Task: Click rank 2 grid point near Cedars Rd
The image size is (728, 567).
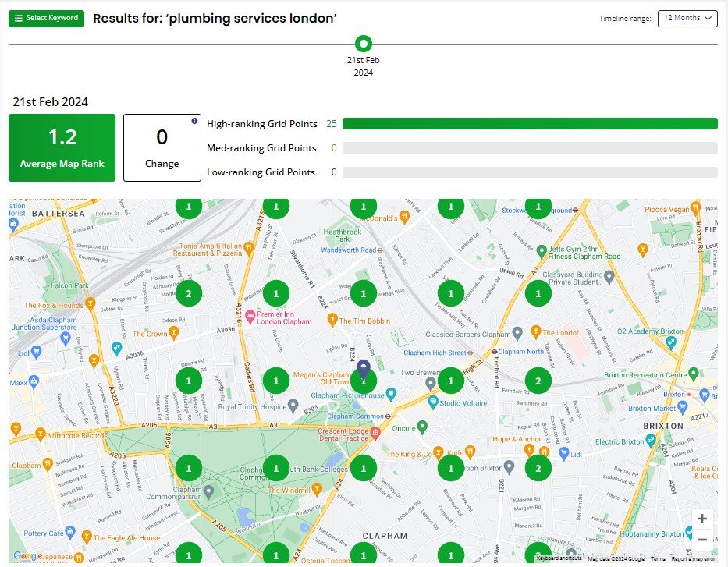Action: pos(188,294)
